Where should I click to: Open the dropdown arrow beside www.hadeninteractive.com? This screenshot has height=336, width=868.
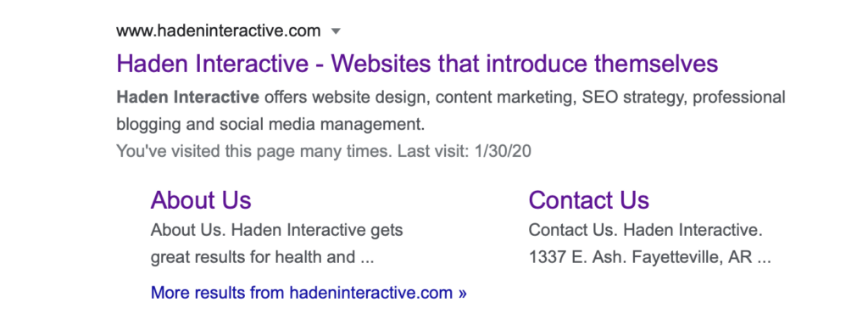(x=335, y=31)
